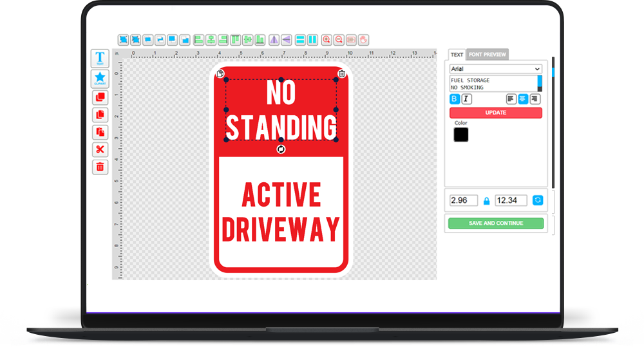Toggle italic formatting button

click(467, 99)
